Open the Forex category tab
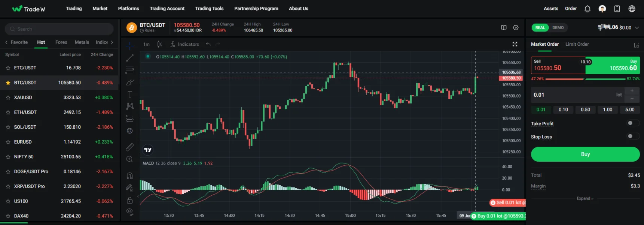This screenshot has height=225, width=644. click(x=61, y=42)
